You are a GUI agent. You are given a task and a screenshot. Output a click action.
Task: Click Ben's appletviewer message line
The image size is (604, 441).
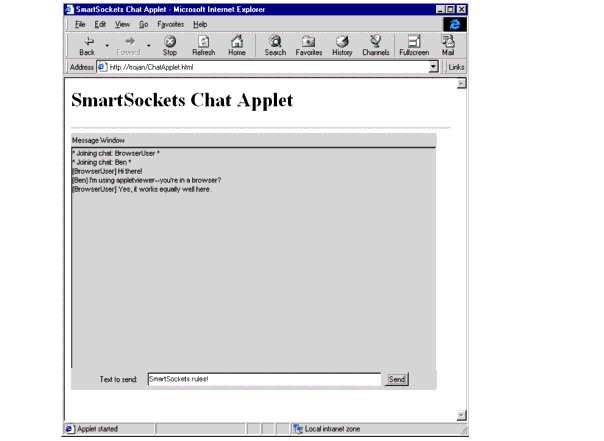point(147,180)
